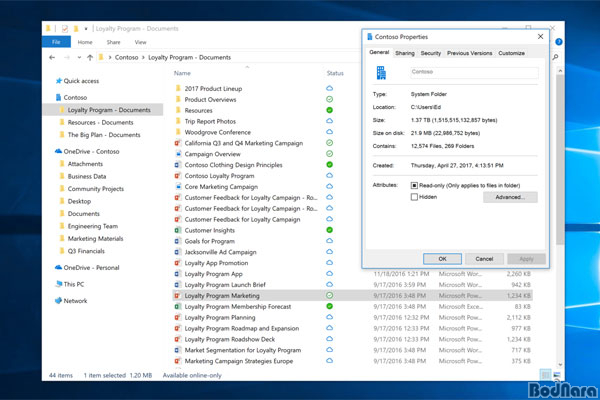Viewport: 600px width, 400px height.
Task: Sort files by the Status column header
Action: [335, 73]
